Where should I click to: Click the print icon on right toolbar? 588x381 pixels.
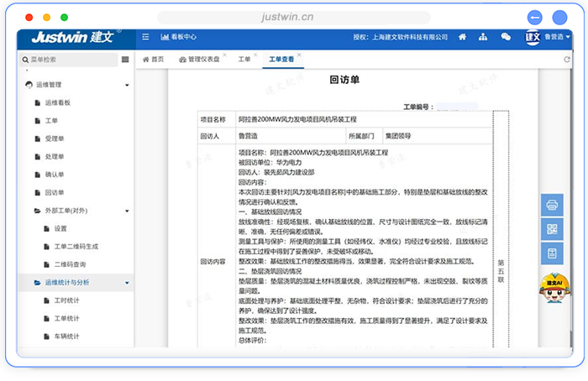click(553, 204)
